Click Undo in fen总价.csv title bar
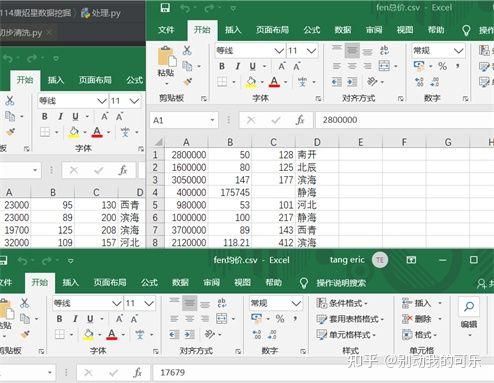This screenshot has width=494, height=383. click(x=185, y=8)
